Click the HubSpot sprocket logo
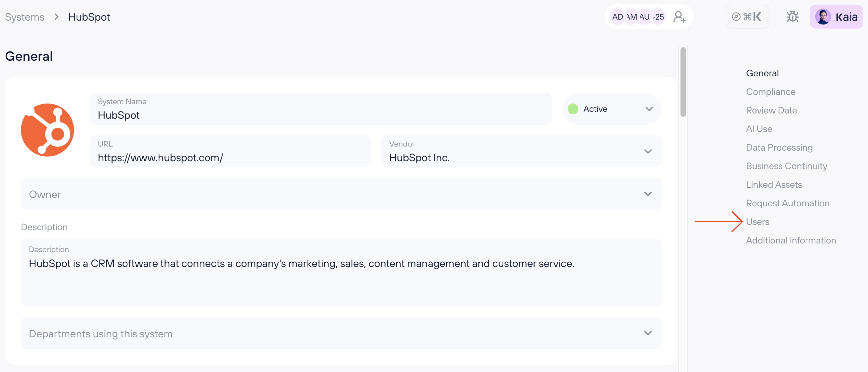868x372 pixels. tap(48, 130)
